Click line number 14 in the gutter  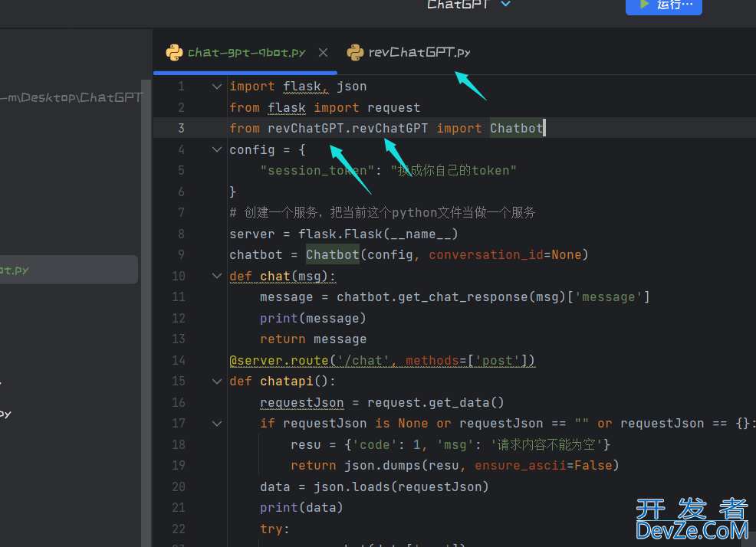click(x=179, y=360)
